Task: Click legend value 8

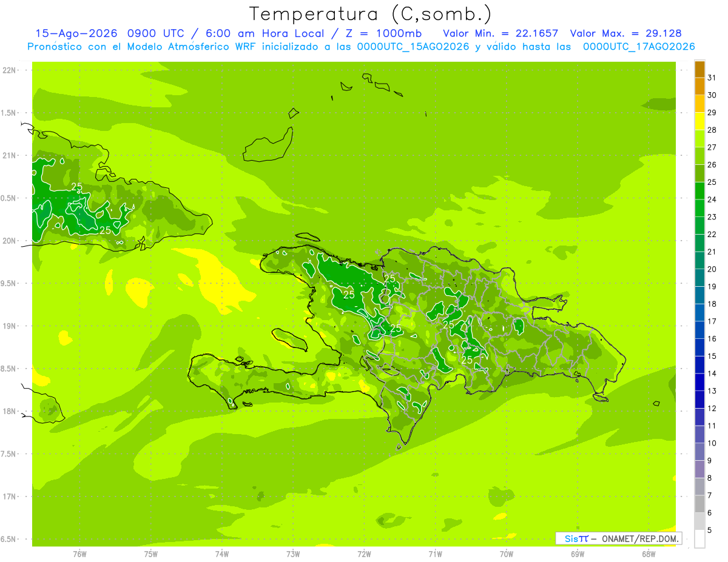Action: click(709, 478)
